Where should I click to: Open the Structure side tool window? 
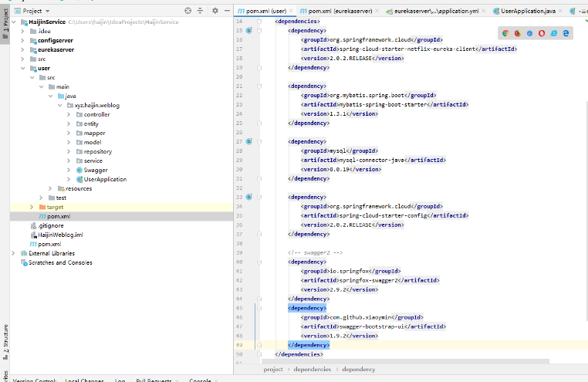5,342
